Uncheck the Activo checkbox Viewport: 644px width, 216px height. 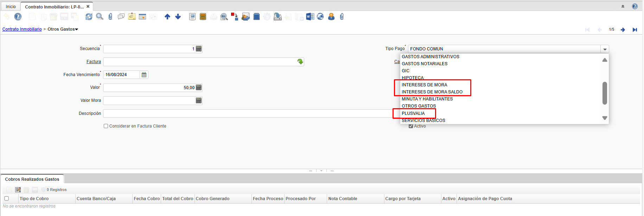tap(410, 126)
